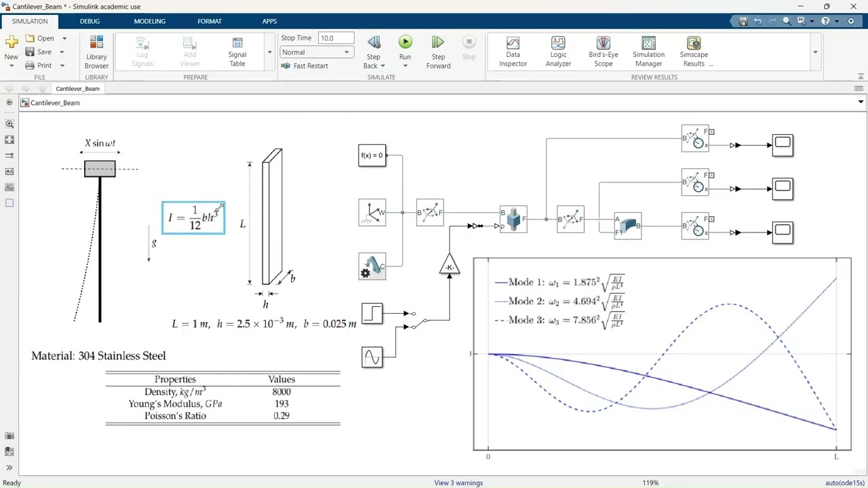Expand the left palette double chevron
The image size is (868, 488).
[x=9, y=467]
